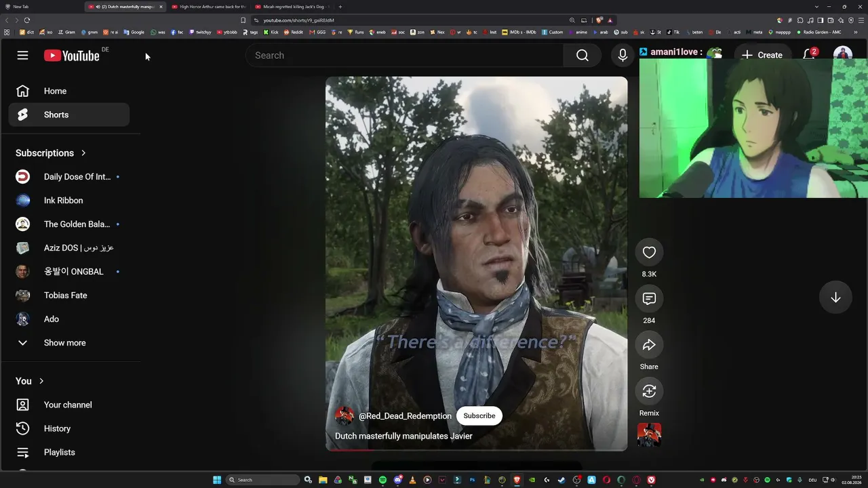
Task: Close the 'Dutch masterfully' tab
Action: point(161,7)
